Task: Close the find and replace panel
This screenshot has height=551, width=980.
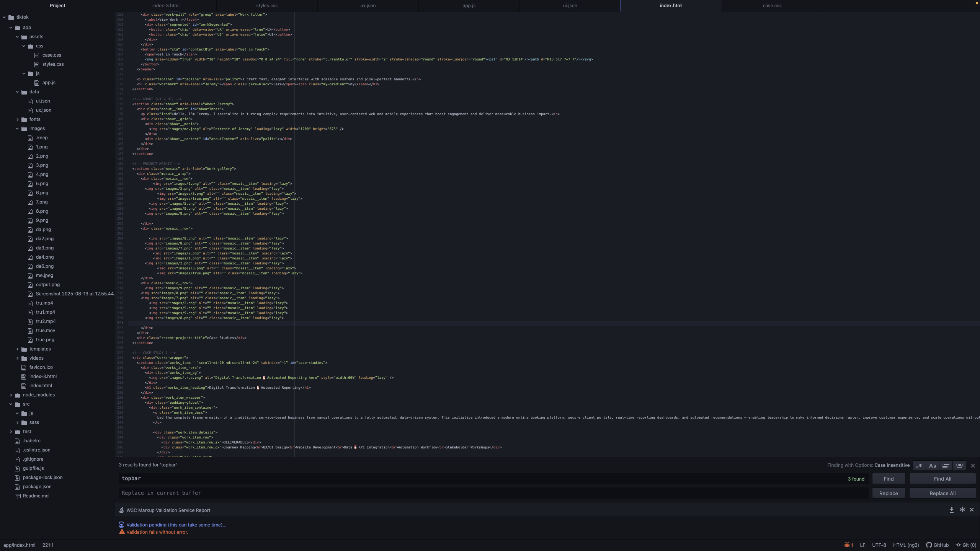Action: click(973, 466)
